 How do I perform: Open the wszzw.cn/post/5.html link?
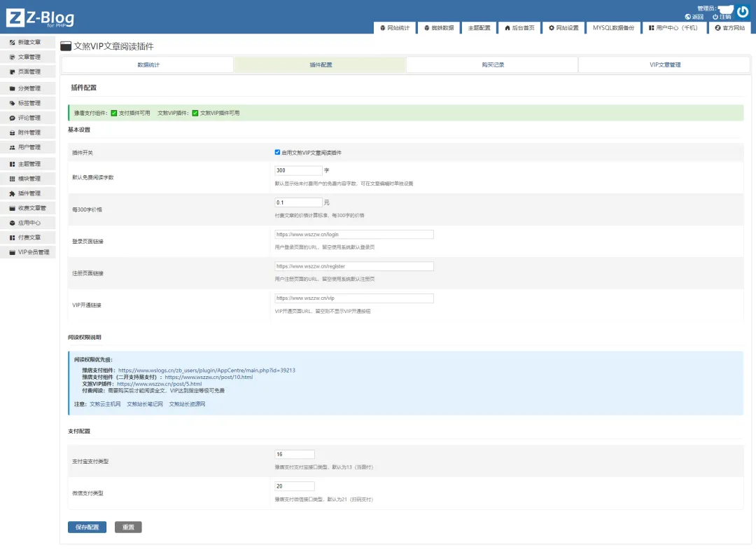point(159,384)
